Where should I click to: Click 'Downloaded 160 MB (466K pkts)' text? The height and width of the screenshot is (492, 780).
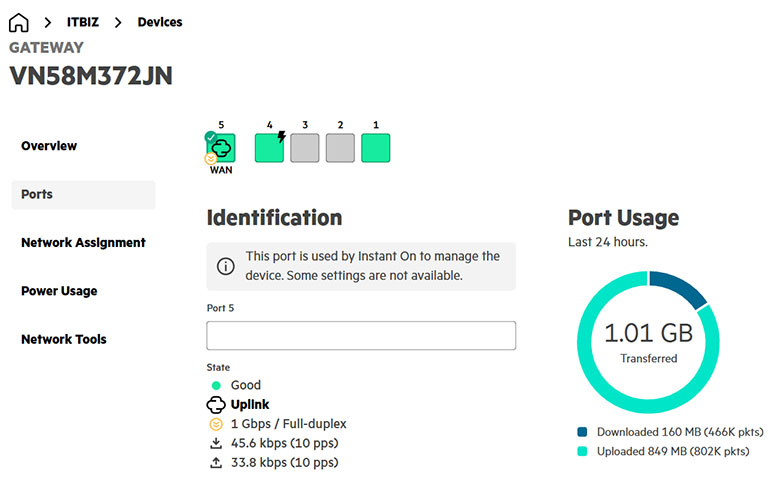point(680,432)
